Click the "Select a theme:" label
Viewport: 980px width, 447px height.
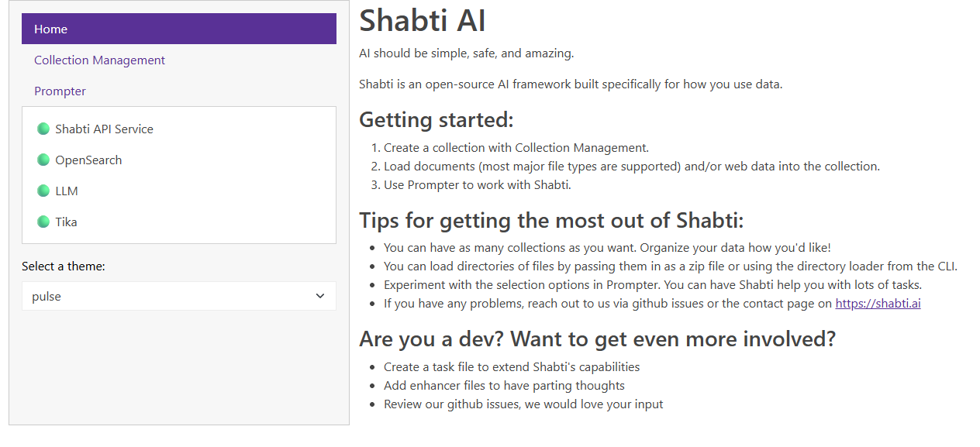point(64,266)
